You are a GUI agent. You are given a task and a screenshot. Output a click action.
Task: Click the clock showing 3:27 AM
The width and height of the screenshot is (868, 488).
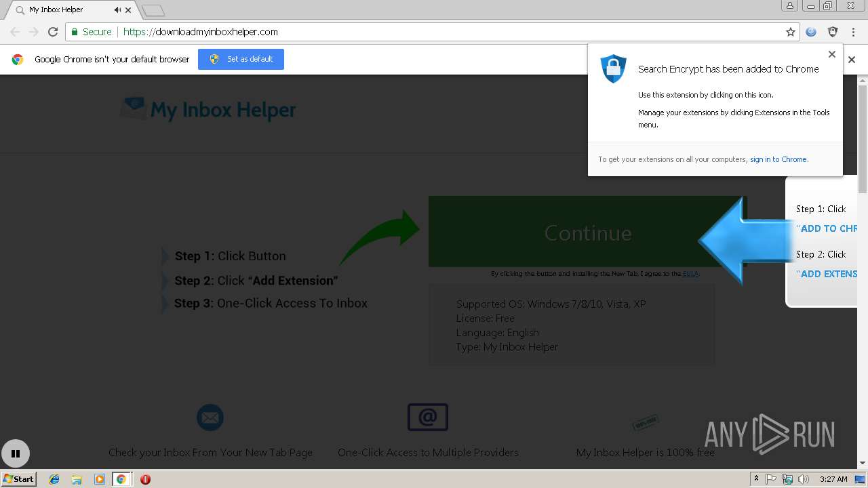[x=833, y=479]
